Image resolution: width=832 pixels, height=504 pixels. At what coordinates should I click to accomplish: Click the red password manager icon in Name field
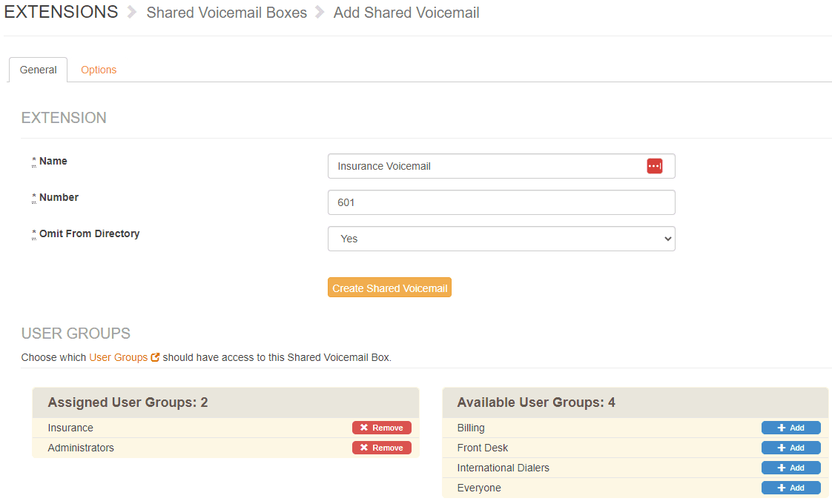pyautogui.click(x=654, y=166)
